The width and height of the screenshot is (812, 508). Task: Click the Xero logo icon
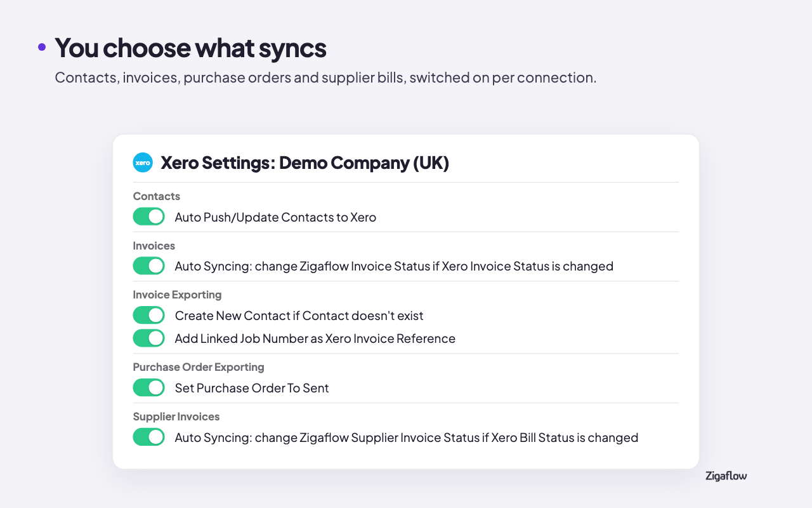point(143,163)
